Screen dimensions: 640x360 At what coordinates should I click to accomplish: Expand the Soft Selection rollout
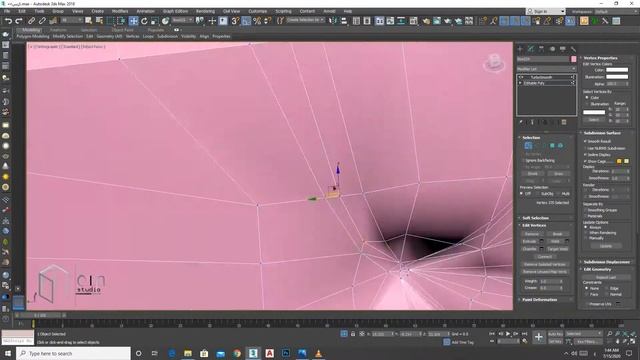coord(535,218)
